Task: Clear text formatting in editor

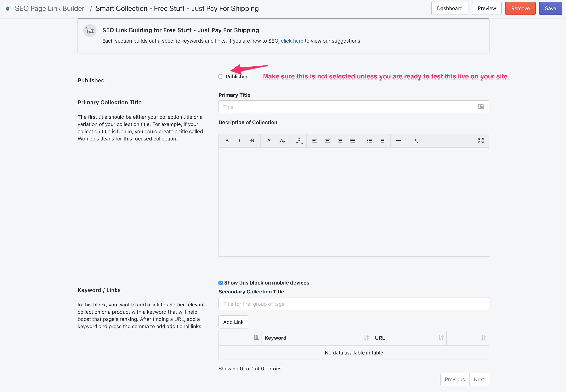Action: (x=416, y=141)
